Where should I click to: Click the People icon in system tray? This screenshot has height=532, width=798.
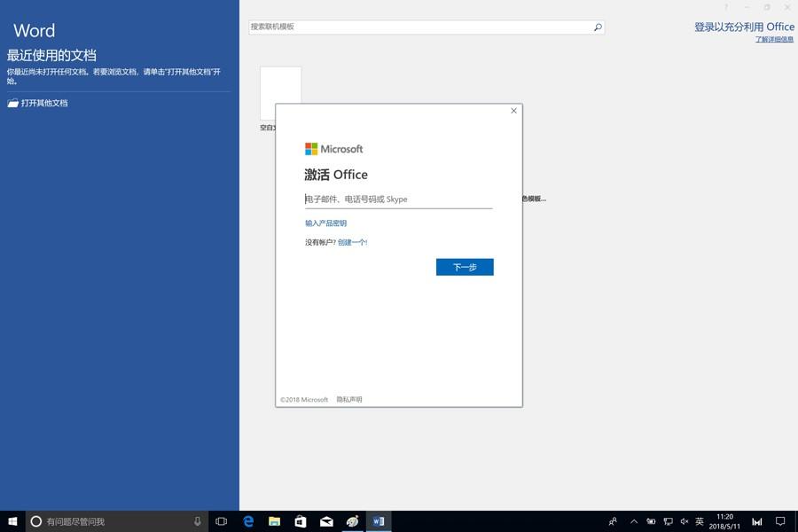coord(613,521)
